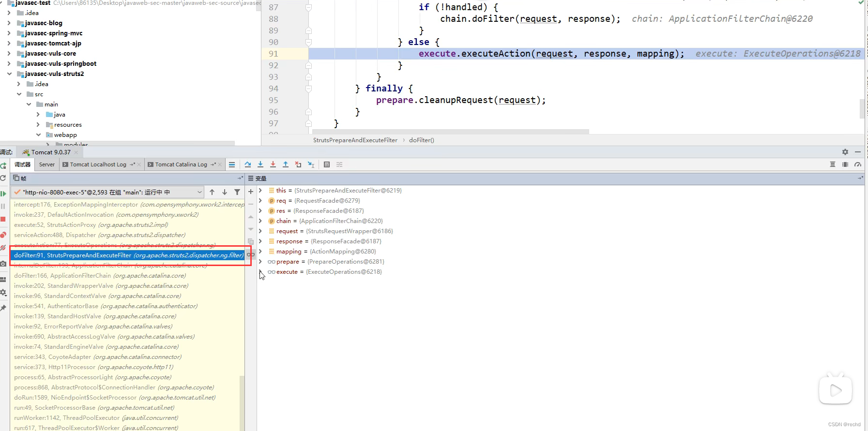Open debugger settings gear in left sidebar
This screenshot has height=431, width=868.
[x=3, y=292]
